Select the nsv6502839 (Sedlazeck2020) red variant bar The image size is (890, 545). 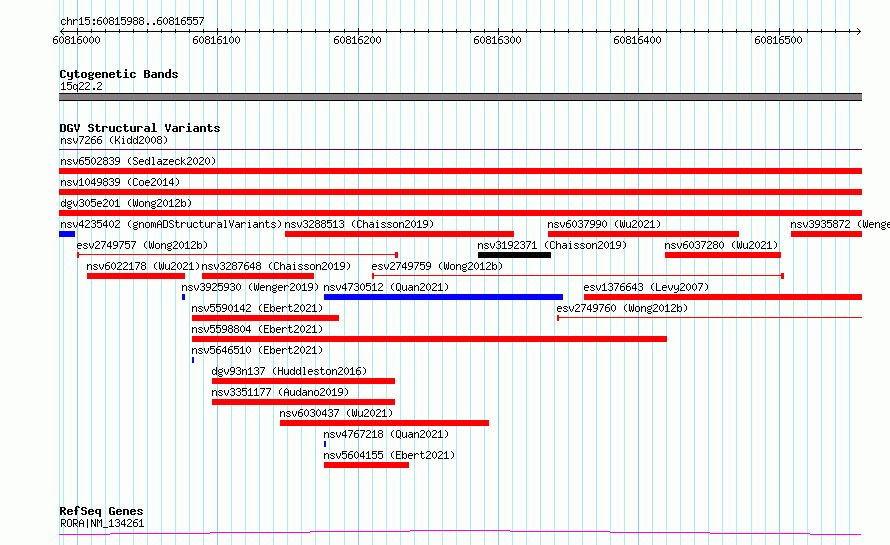tap(460, 171)
